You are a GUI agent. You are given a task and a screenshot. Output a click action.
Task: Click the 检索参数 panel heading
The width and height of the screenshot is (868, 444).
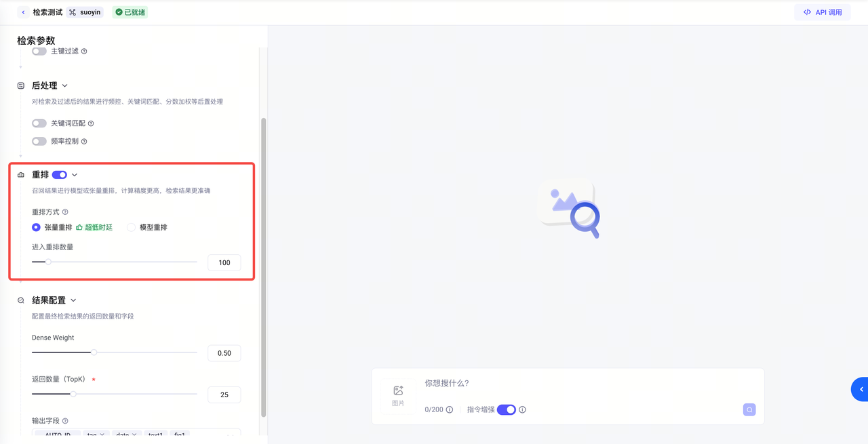pos(37,41)
